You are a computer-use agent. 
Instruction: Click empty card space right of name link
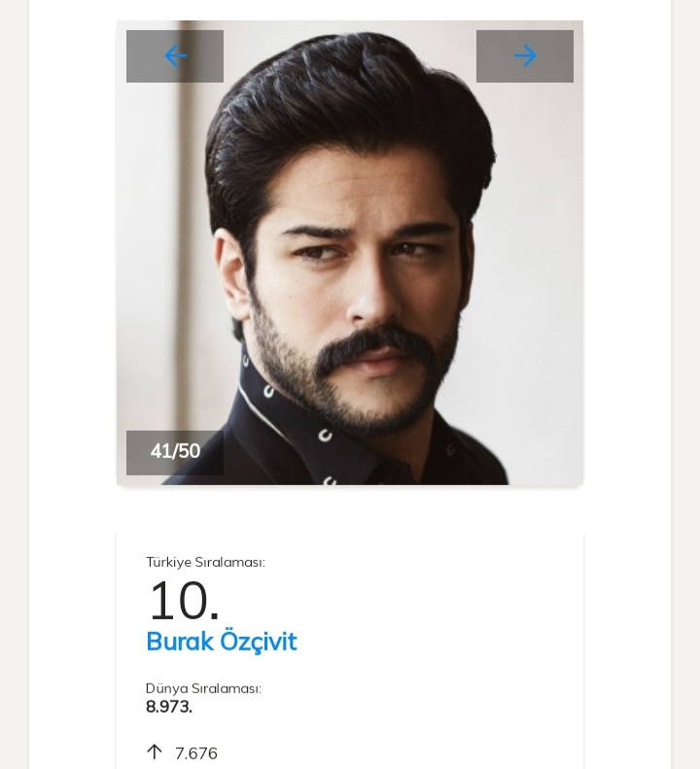pyautogui.click(x=437, y=642)
